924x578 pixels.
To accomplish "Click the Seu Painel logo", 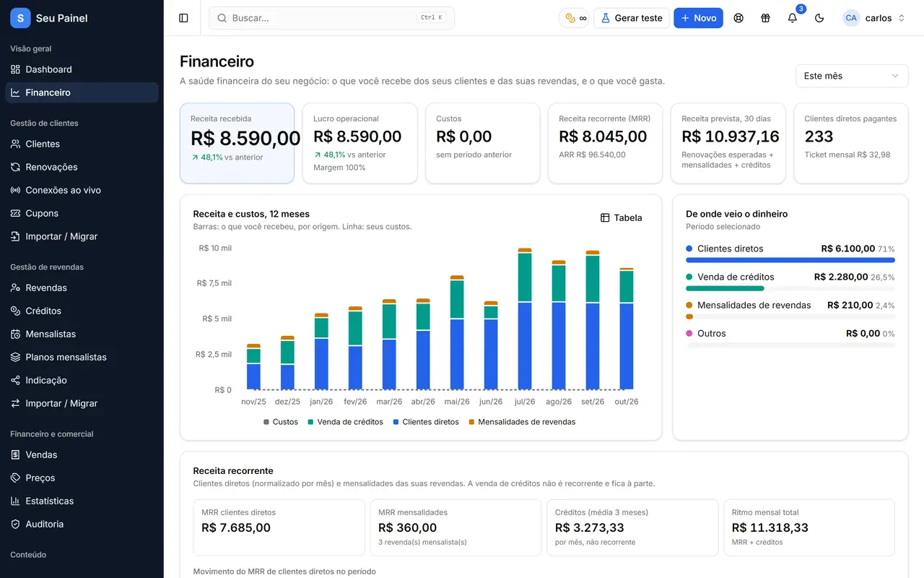I will click(x=49, y=18).
